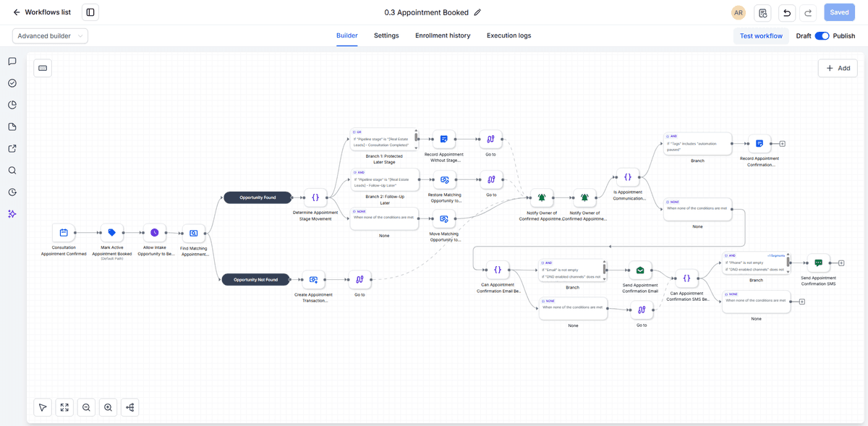
Task: Add step after Record Appointment Confirmation node
Action: (x=782, y=143)
